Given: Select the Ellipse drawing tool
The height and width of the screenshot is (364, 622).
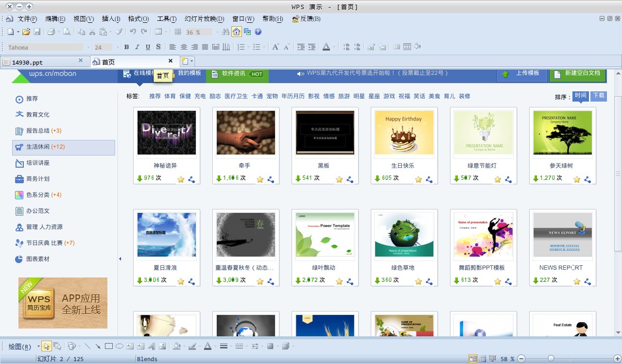Looking at the screenshot, I should (120, 346).
